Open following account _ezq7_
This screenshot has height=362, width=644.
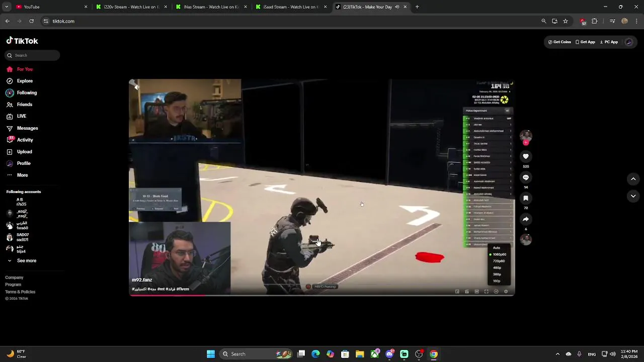click(x=17, y=214)
